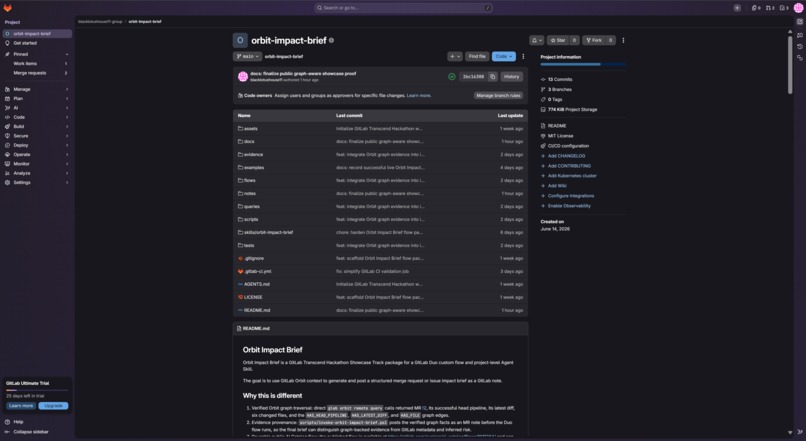This screenshot has width=806, height=441.
Task: Expand the Manage sidebar section
Action: click(x=36, y=89)
